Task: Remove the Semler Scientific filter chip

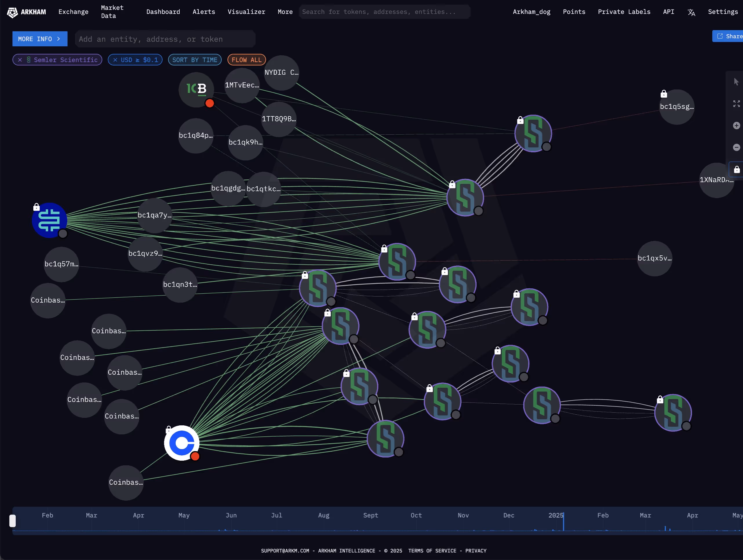Action: point(20,60)
